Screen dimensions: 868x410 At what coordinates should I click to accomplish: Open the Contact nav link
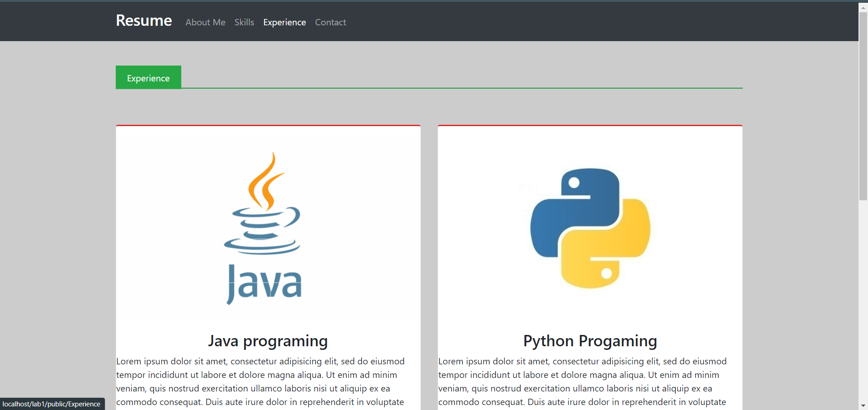click(330, 22)
